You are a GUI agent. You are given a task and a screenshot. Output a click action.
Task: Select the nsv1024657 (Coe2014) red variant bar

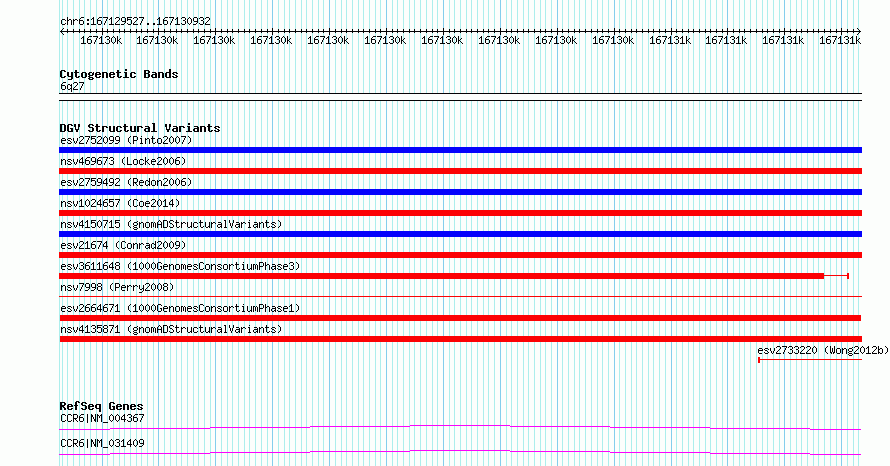(x=460, y=213)
